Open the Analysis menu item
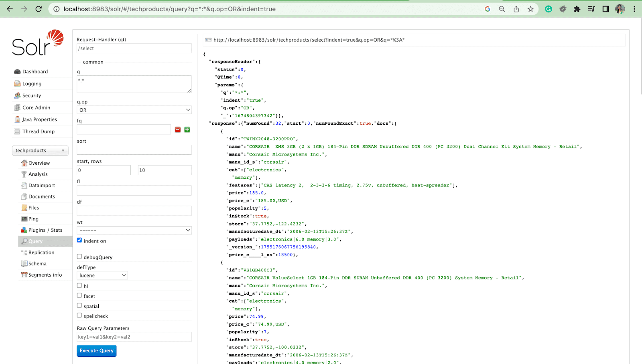The height and width of the screenshot is (364, 642). [x=38, y=174]
